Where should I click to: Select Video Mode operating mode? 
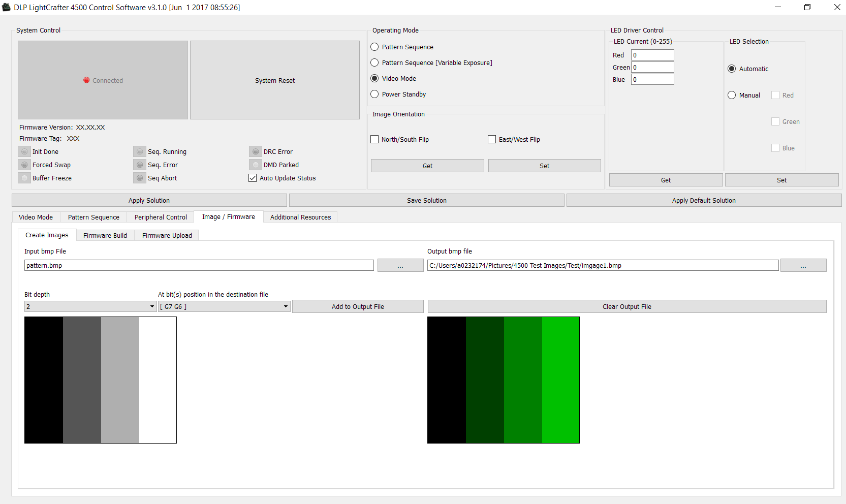point(374,78)
